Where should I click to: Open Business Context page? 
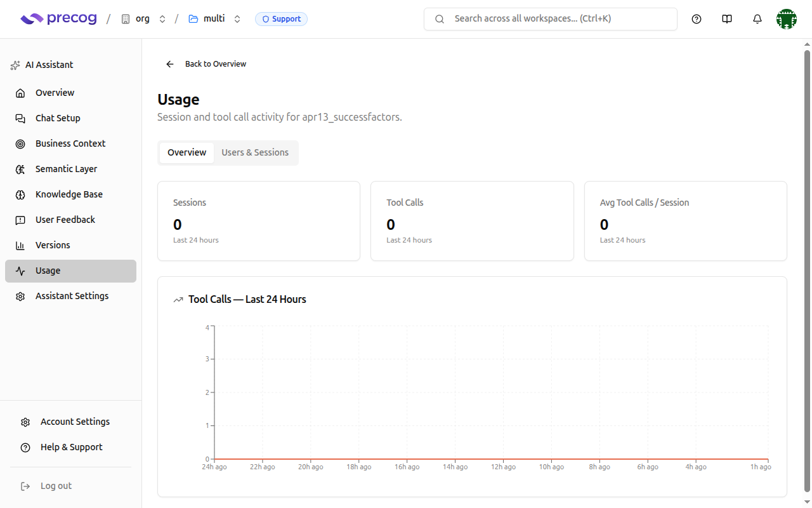pyautogui.click(x=70, y=144)
